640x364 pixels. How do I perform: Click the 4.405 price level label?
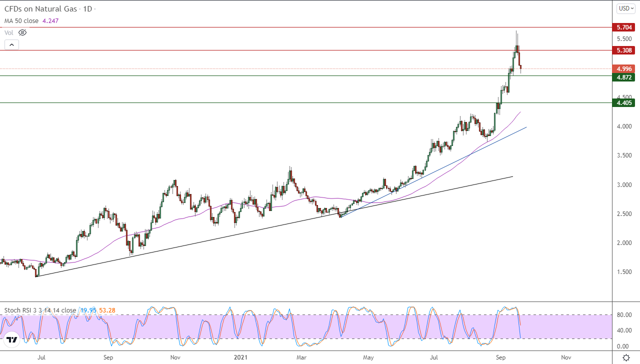[x=625, y=103]
